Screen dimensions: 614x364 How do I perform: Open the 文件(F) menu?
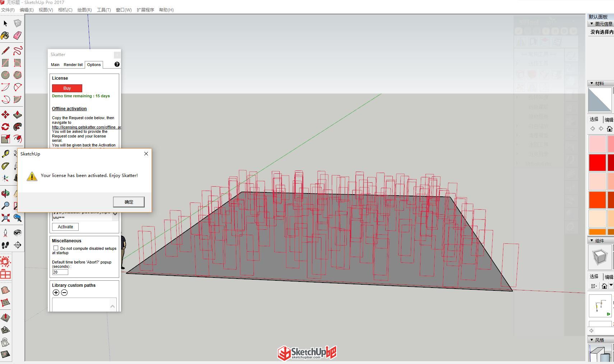coord(8,10)
